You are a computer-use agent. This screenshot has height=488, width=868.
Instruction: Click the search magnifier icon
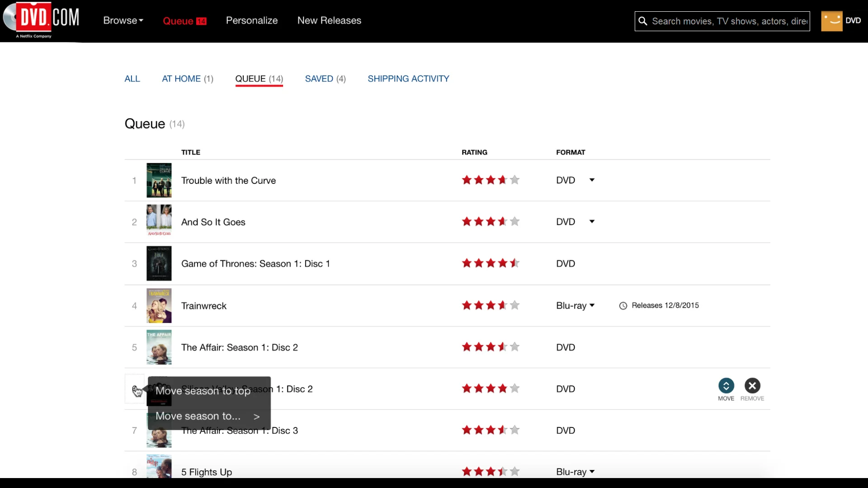(642, 21)
